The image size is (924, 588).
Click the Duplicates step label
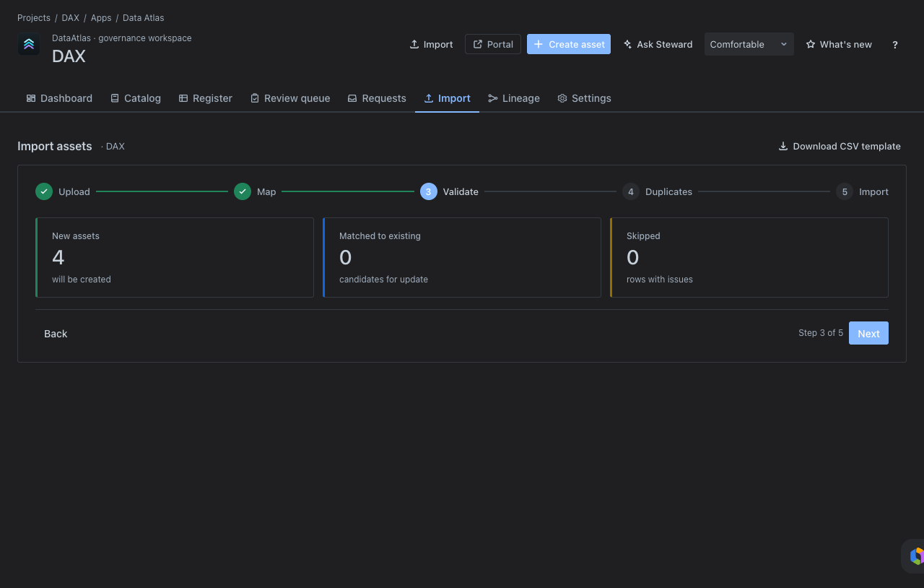668,191
